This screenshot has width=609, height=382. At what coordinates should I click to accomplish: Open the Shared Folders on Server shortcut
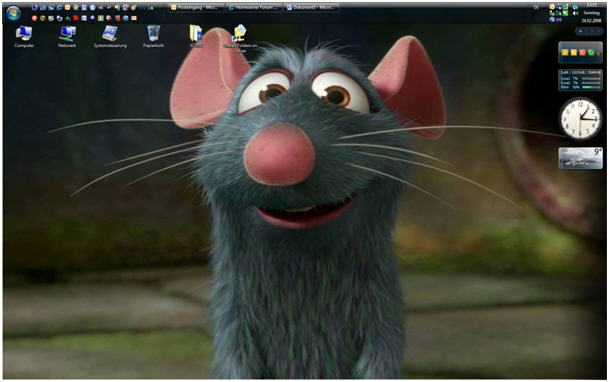click(240, 38)
